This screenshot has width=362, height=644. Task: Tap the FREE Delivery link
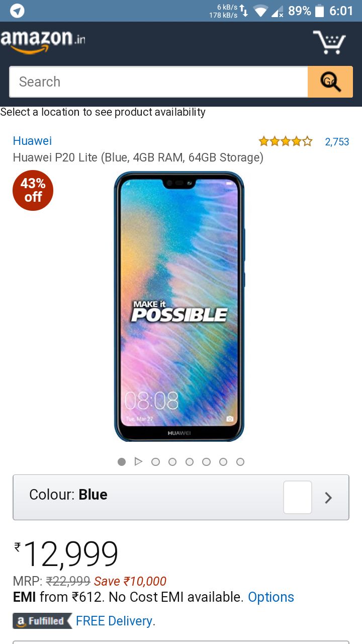(116, 621)
